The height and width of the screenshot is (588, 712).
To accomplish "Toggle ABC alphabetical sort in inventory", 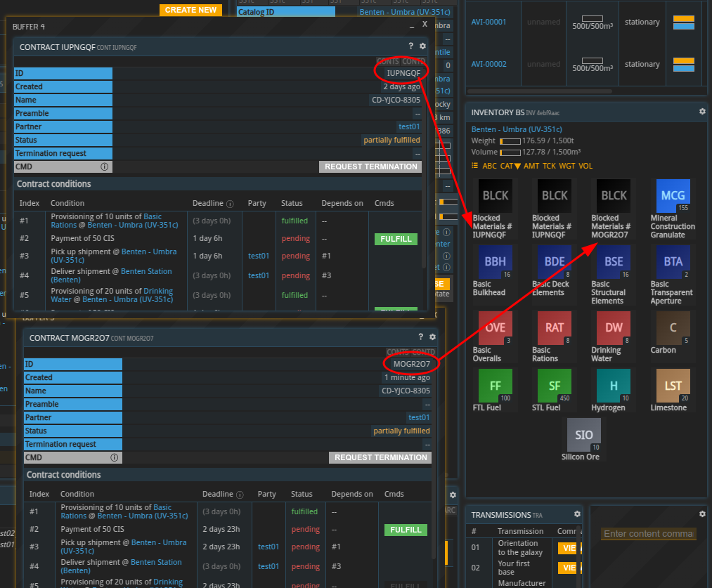I will click(489, 166).
